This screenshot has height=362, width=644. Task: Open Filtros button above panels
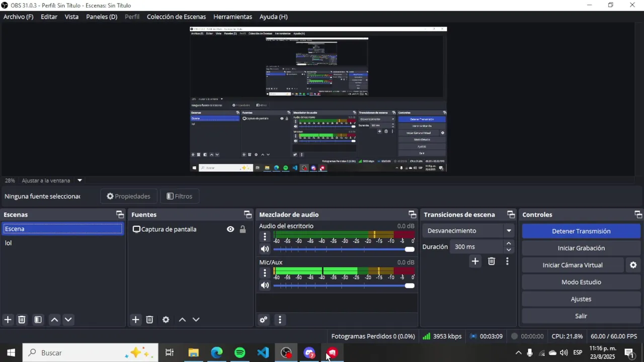[180, 196]
